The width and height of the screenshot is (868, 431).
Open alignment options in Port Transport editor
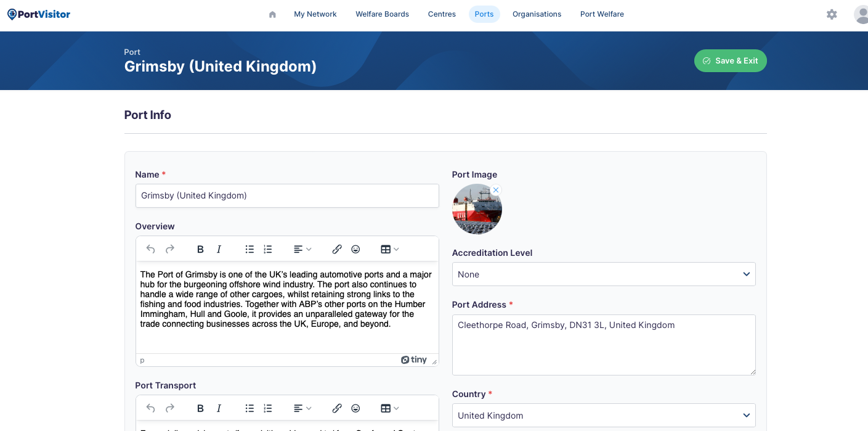pos(302,408)
